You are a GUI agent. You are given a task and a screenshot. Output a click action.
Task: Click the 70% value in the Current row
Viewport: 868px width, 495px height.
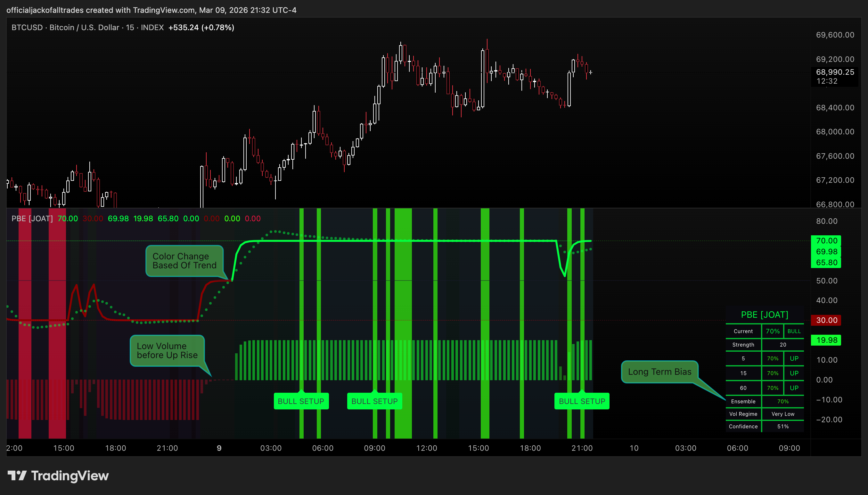pyautogui.click(x=773, y=331)
